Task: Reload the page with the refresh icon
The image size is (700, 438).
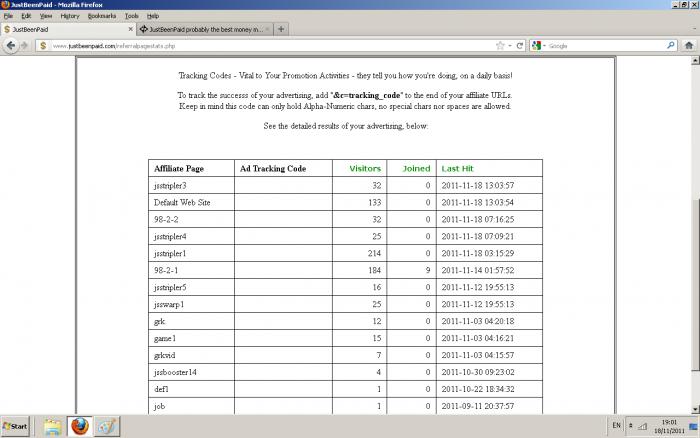Action: 520,46
